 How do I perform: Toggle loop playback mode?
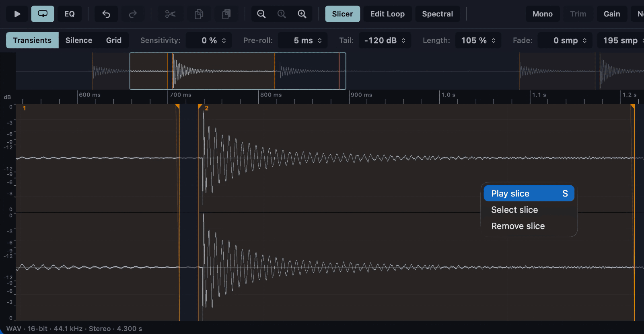(43, 14)
